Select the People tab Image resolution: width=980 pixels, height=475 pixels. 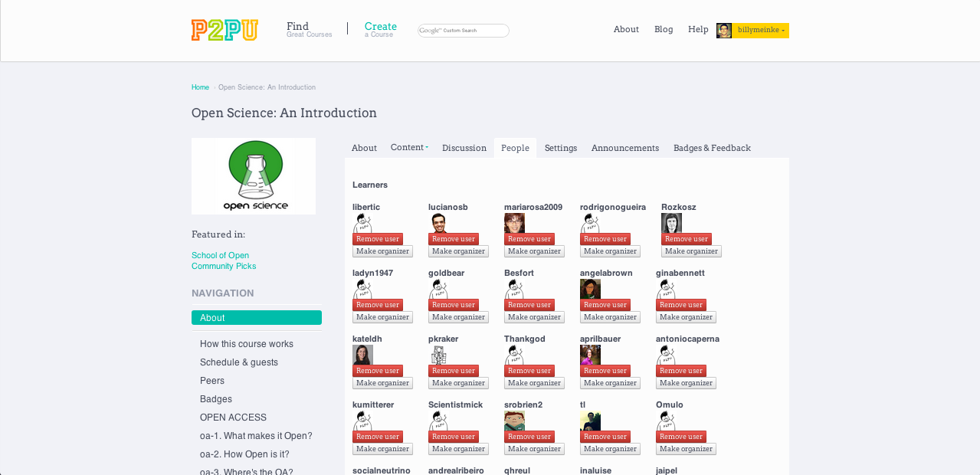point(515,148)
